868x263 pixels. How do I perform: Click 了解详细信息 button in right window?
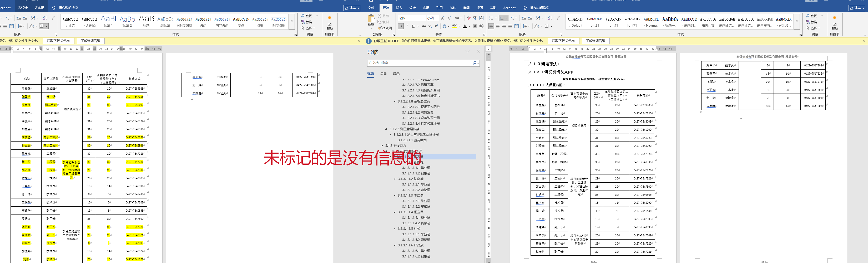(x=596, y=41)
